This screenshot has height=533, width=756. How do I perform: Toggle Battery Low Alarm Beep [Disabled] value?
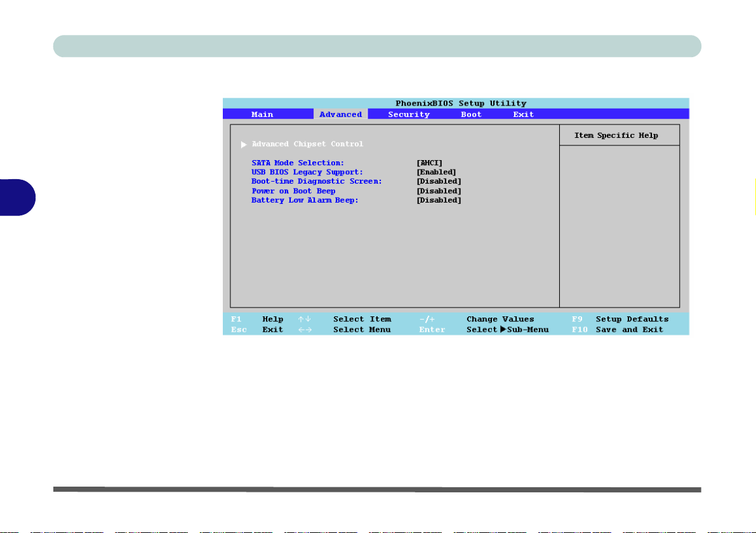(439, 200)
